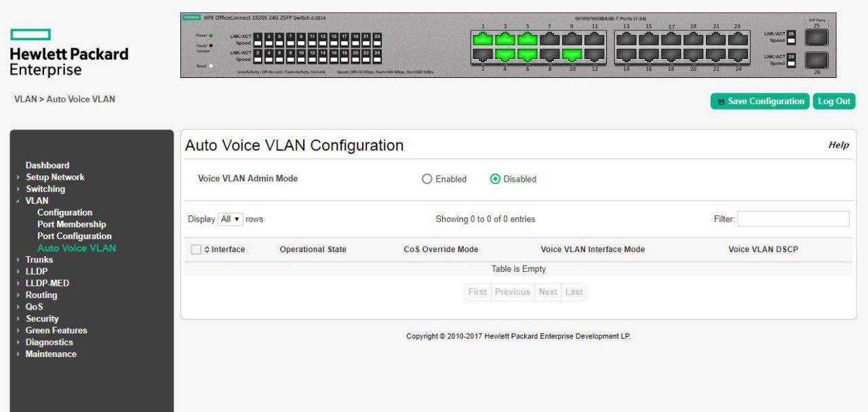
Task: Expand the Trunks menu
Action: (x=39, y=260)
